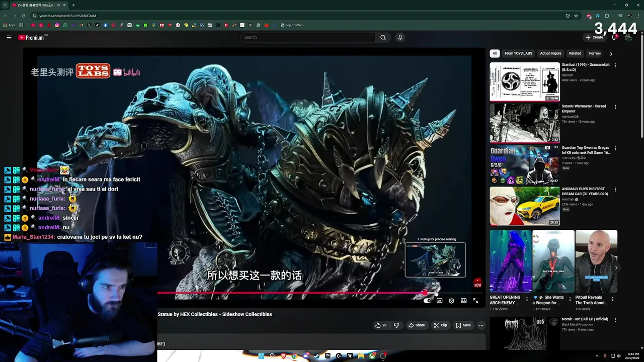The height and width of the screenshot is (362, 644).
Task: Show hidden system tray icons
Action: click(x=597, y=356)
